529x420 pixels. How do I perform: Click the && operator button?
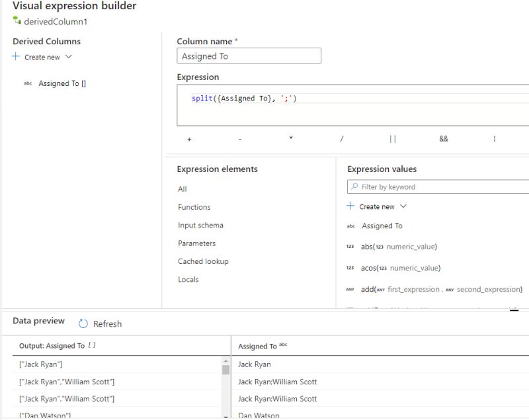coord(444,138)
